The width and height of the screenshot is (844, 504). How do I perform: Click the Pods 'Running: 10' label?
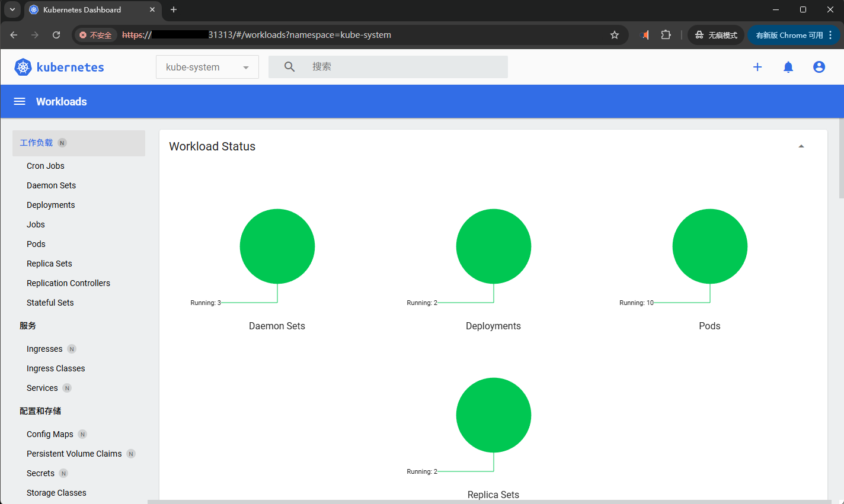(637, 303)
